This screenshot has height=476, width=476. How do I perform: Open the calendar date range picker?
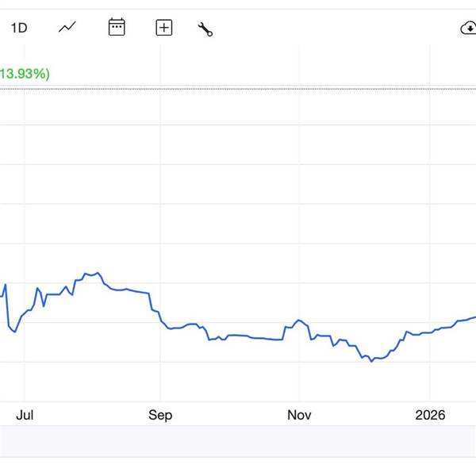(117, 28)
